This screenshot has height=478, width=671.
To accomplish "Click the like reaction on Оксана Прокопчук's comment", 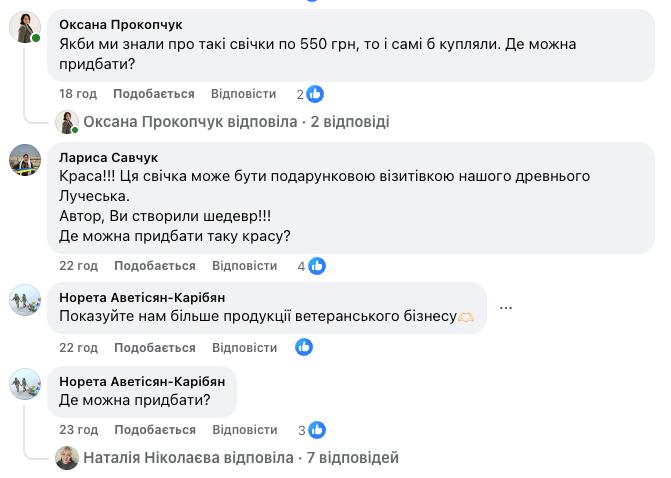I will (315, 94).
